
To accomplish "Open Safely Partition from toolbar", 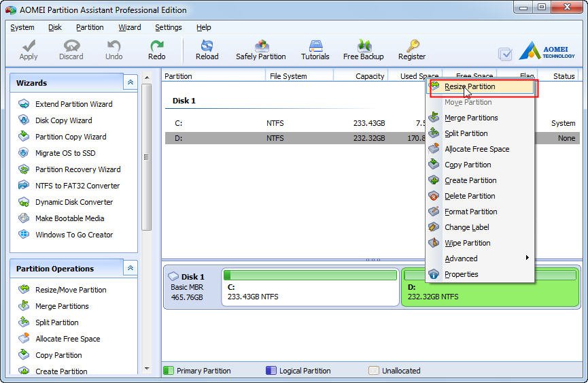I will coord(260,50).
